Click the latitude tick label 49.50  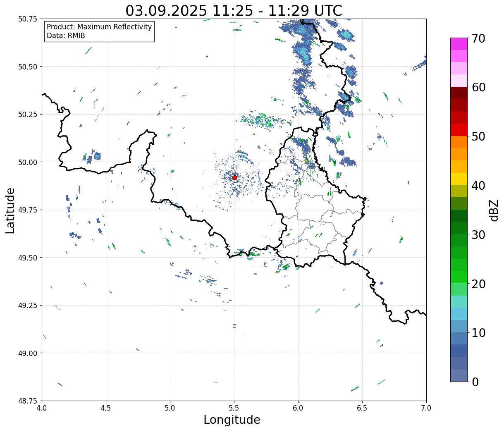tap(28, 258)
